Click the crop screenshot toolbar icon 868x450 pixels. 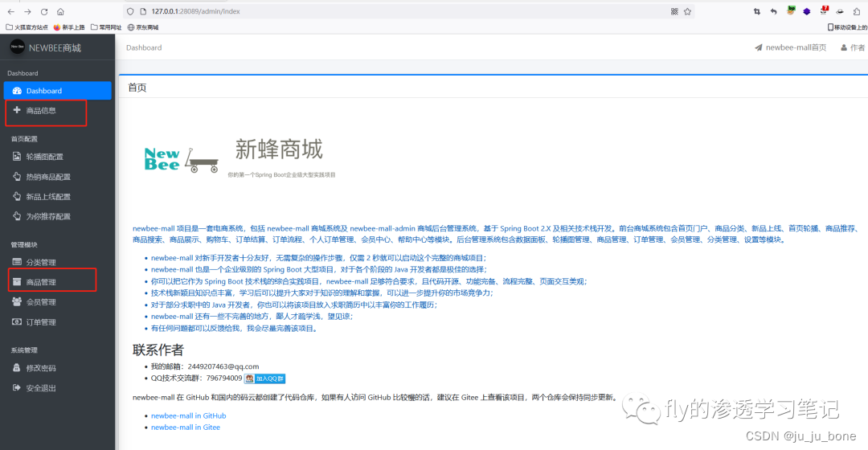pyautogui.click(x=757, y=11)
